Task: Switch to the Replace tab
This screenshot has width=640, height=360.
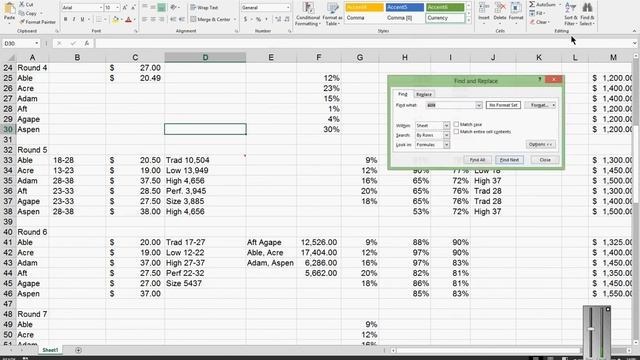Action: (x=424, y=94)
